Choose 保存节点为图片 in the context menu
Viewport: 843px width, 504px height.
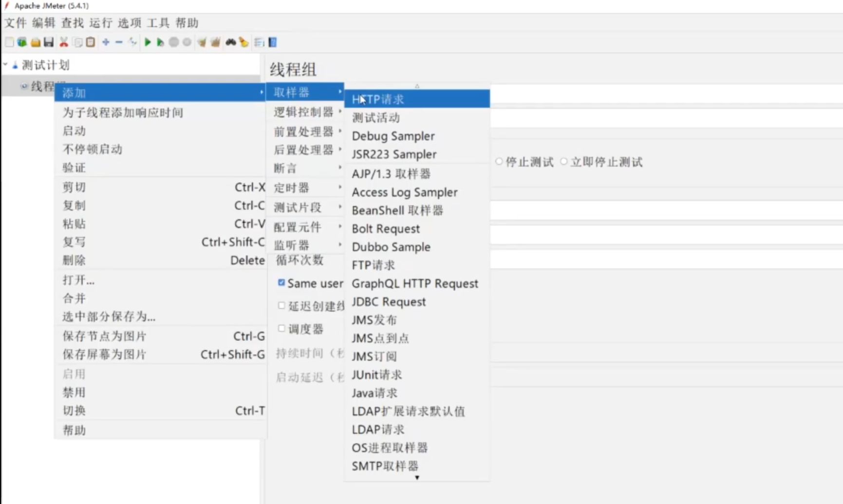(160, 336)
